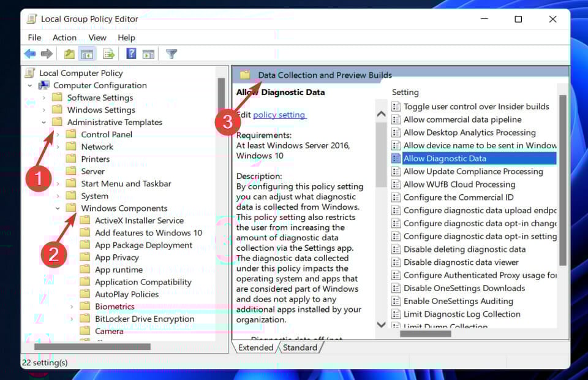Click the settings list horizontal scrollbar thumb
The height and width of the screenshot is (380, 588).
tap(426, 334)
